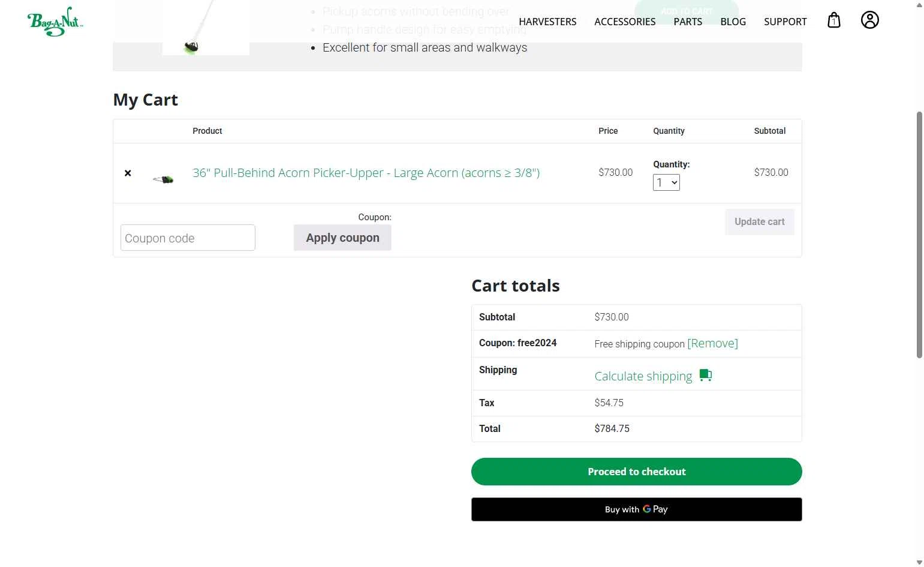Image resolution: width=924 pixels, height=567 pixels.
Task: Click the 'Cart totals' heading
Action: pyautogui.click(x=516, y=286)
